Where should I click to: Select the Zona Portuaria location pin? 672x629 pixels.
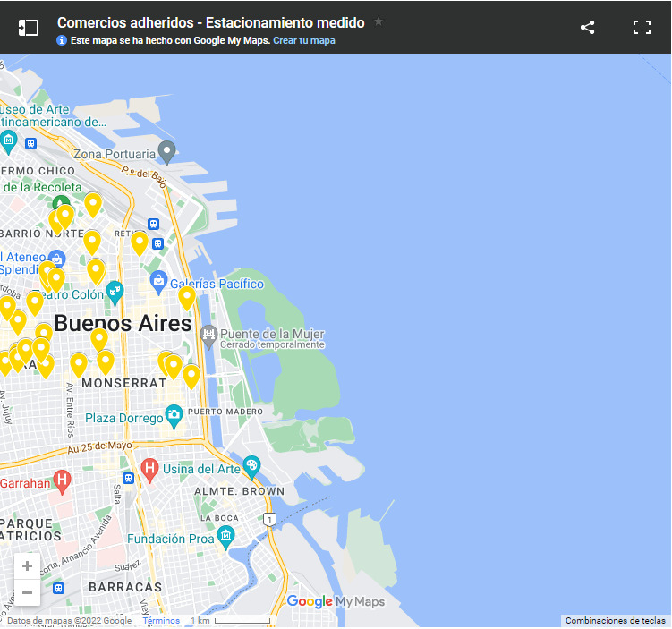pyautogui.click(x=166, y=150)
